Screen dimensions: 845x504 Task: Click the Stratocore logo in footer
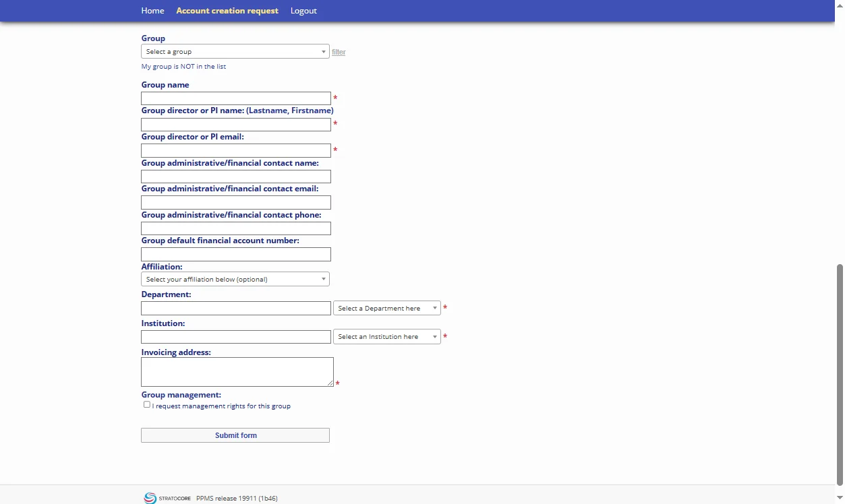pos(168,498)
